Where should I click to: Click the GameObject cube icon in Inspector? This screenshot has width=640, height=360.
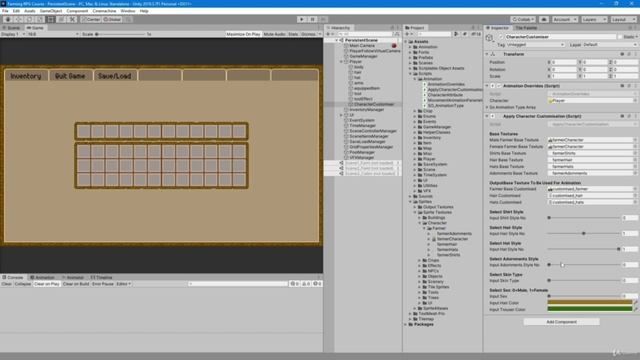coord(489,38)
